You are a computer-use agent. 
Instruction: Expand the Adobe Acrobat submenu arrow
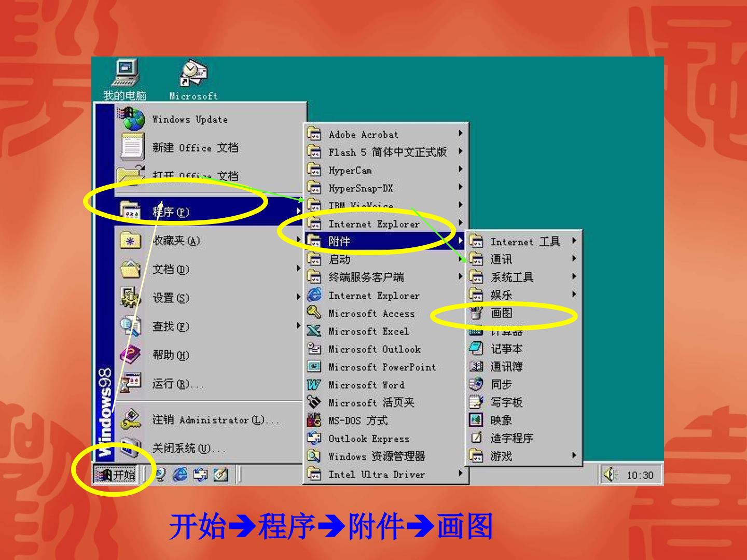coord(460,134)
